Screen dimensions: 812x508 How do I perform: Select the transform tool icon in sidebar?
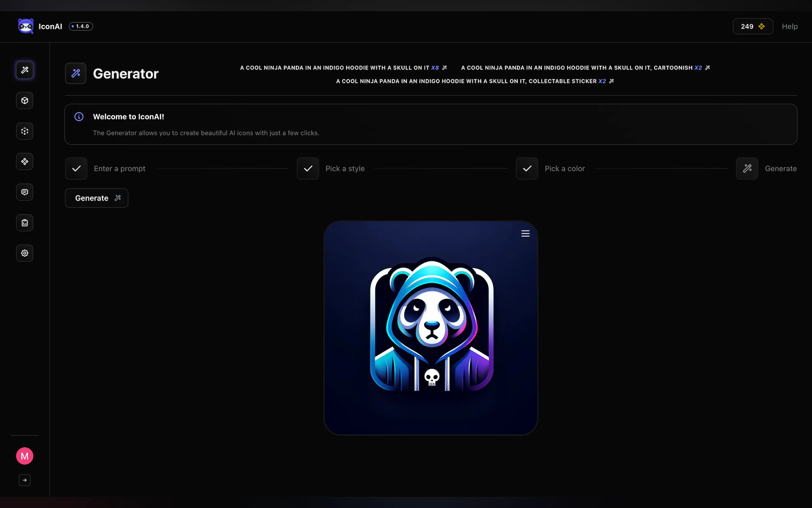tap(24, 131)
